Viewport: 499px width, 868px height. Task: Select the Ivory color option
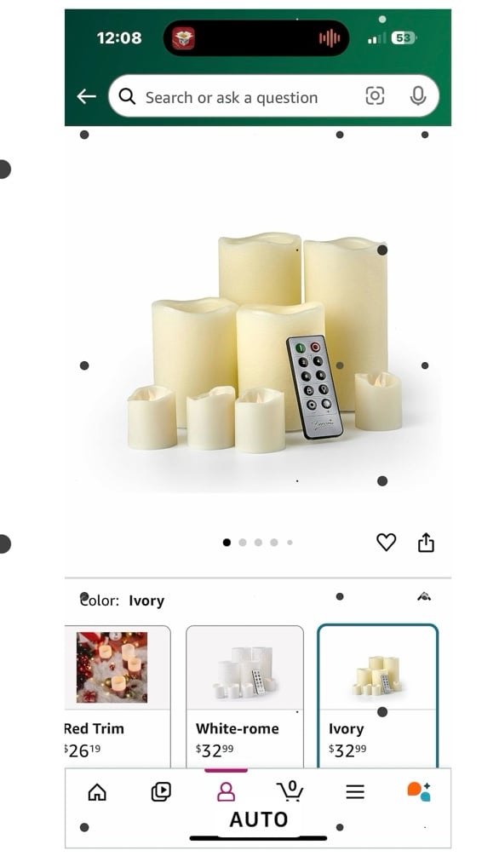(x=378, y=697)
